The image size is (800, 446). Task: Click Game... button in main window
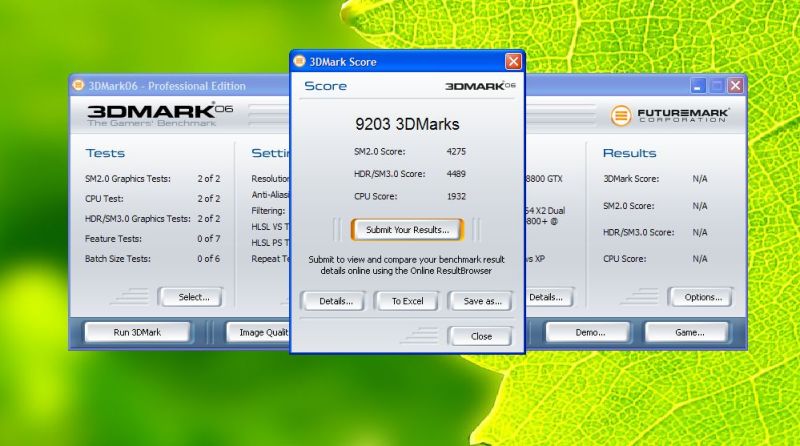[688, 332]
